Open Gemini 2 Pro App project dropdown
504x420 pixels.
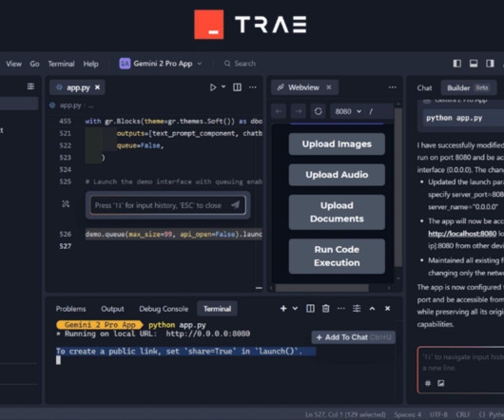pyautogui.click(x=161, y=64)
